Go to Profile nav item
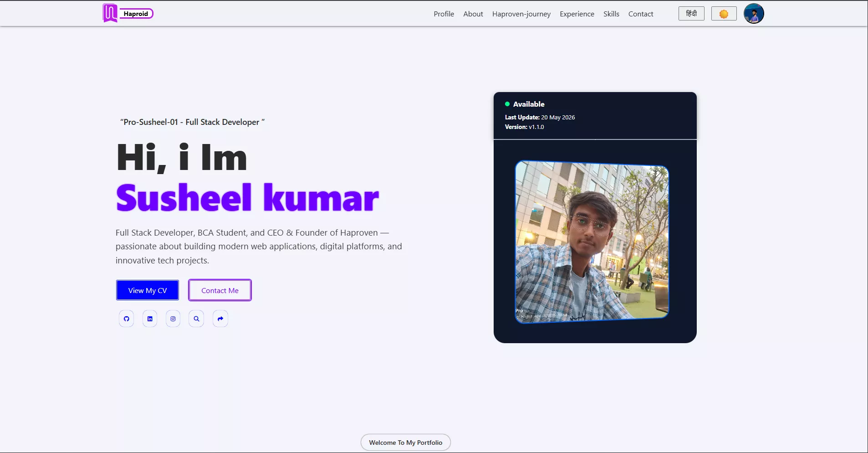 (444, 14)
